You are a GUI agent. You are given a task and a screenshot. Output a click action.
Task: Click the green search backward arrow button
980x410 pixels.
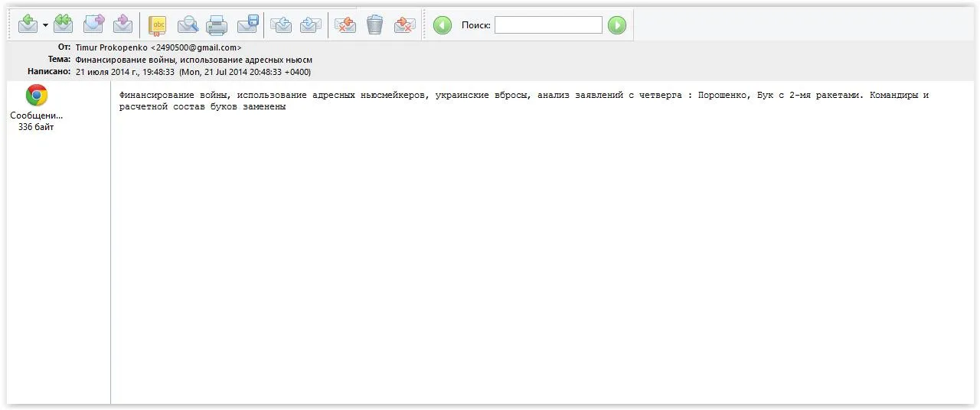tap(443, 25)
